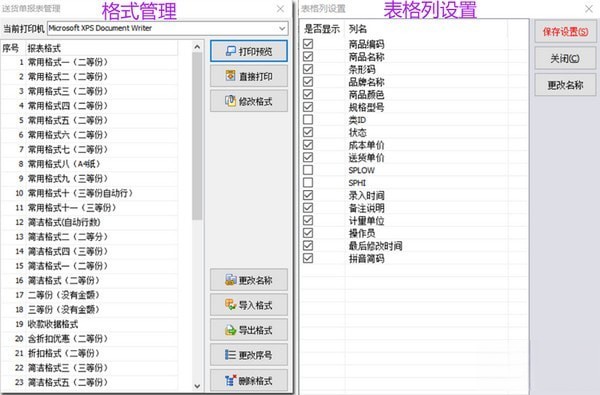Select format row 简洁格式四（三等份）

pos(90,251)
